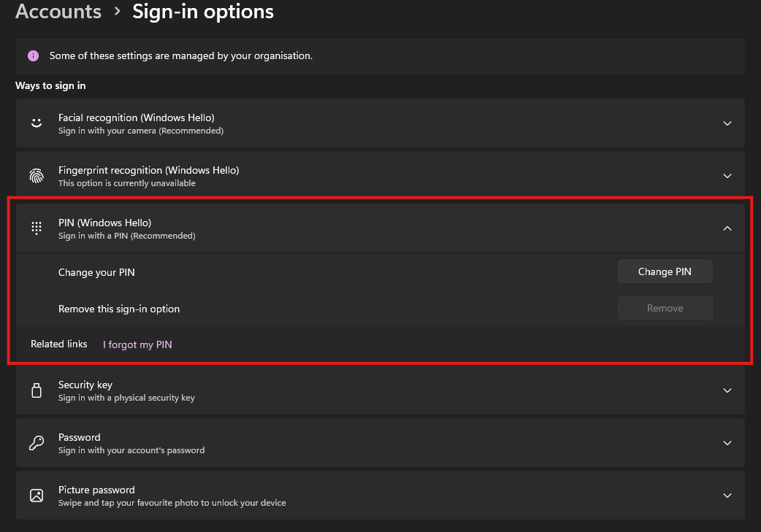This screenshot has width=761, height=532.
Task: Click the PIN (Windows Hello) title text
Action: [104, 223]
